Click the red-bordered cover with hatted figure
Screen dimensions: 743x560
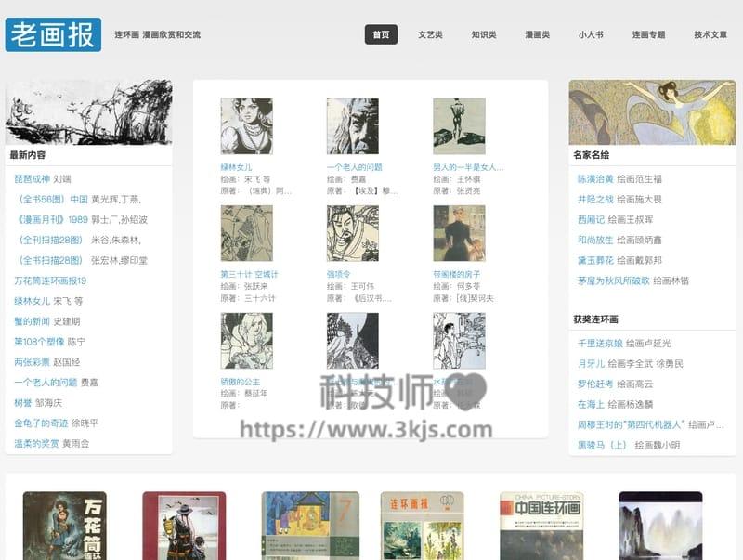[x=184, y=526]
